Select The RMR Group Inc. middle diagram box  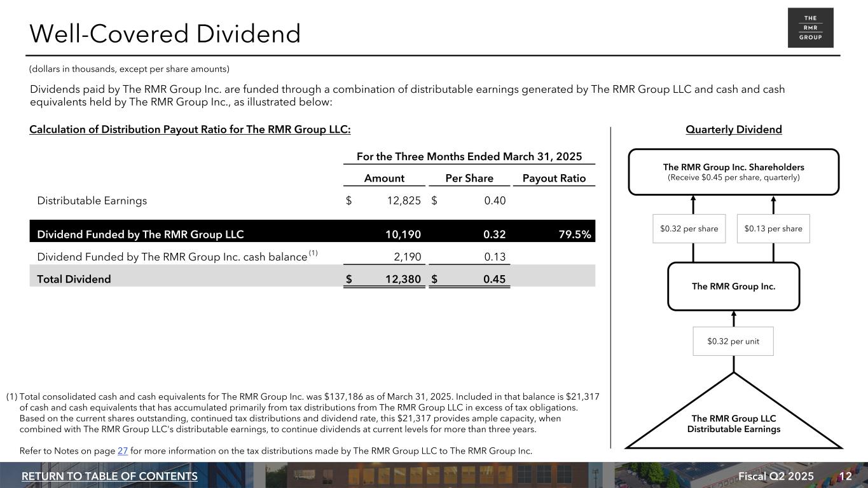click(733, 287)
